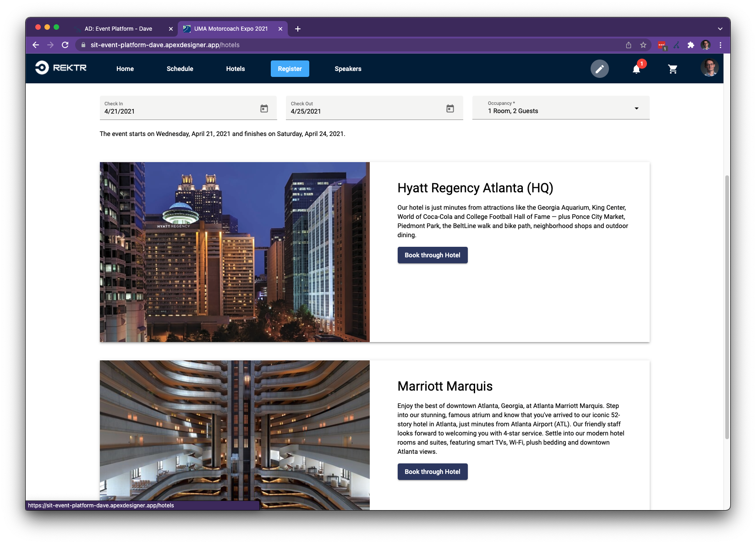Click the page vertical scrollbar

pos(727,307)
